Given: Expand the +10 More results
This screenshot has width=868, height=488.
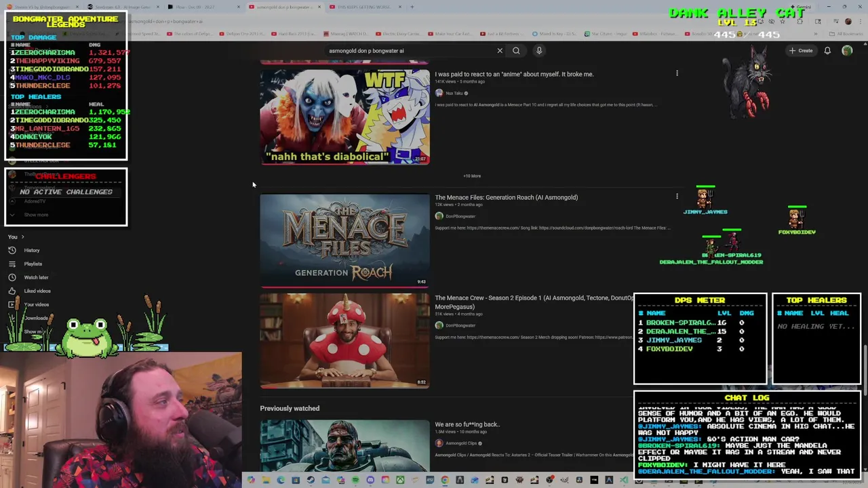Looking at the screenshot, I should [472, 176].
